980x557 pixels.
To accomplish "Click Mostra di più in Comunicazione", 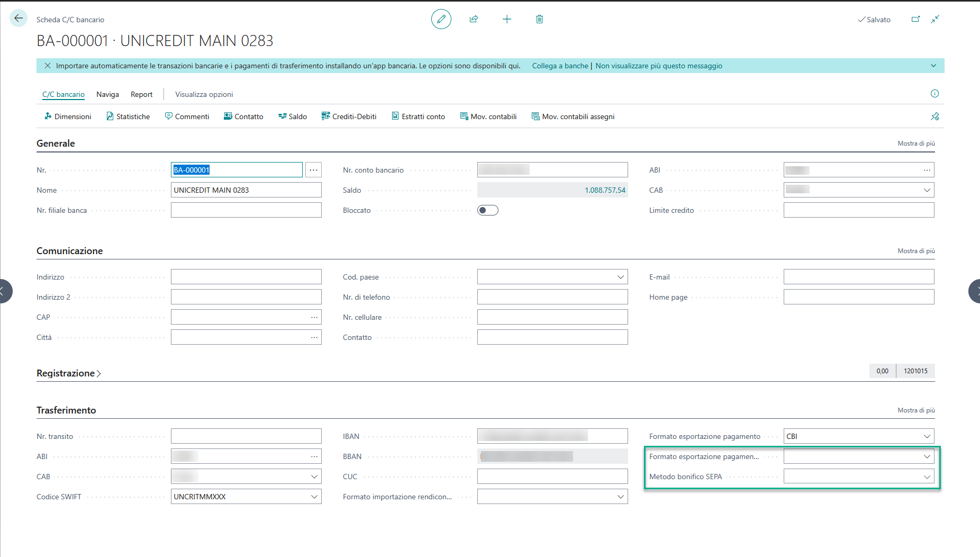I will click(916, 251).
